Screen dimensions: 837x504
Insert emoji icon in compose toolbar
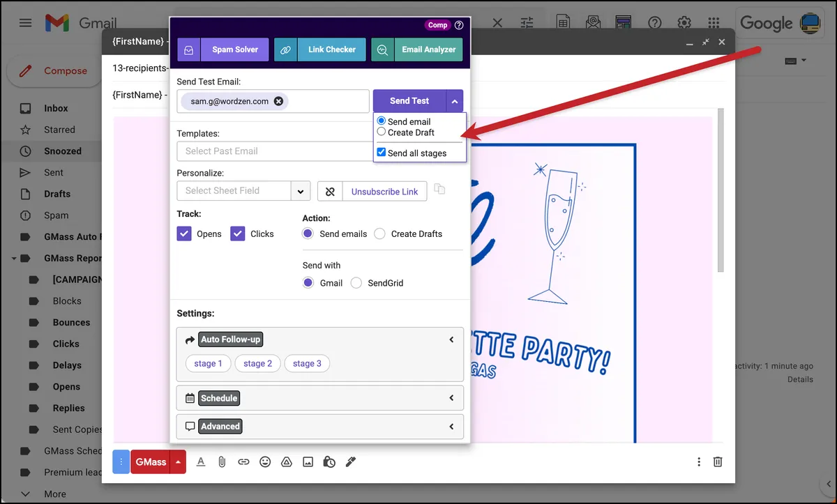[x=265, y=461]
